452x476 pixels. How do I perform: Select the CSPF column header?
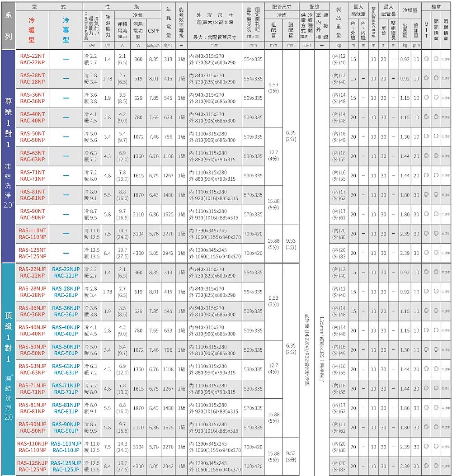point(154,31)
